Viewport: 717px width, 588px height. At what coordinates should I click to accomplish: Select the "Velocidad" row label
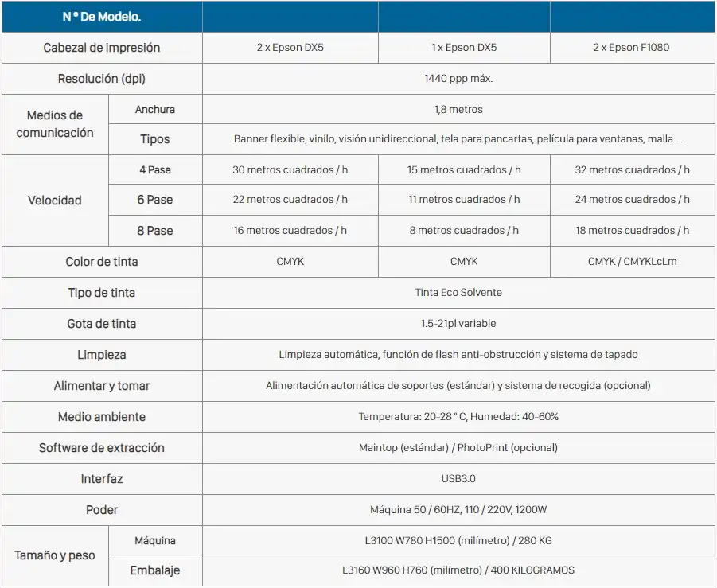pos(55,201)
